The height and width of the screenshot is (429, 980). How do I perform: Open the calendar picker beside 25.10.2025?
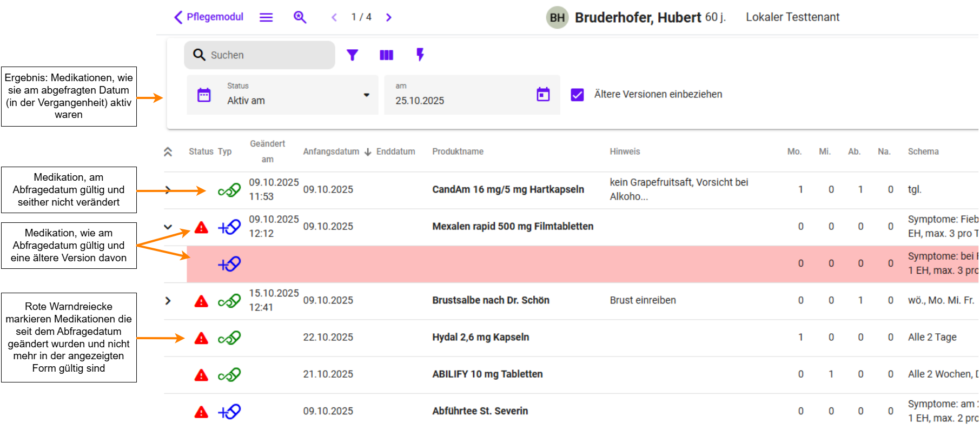coord(543,95)
